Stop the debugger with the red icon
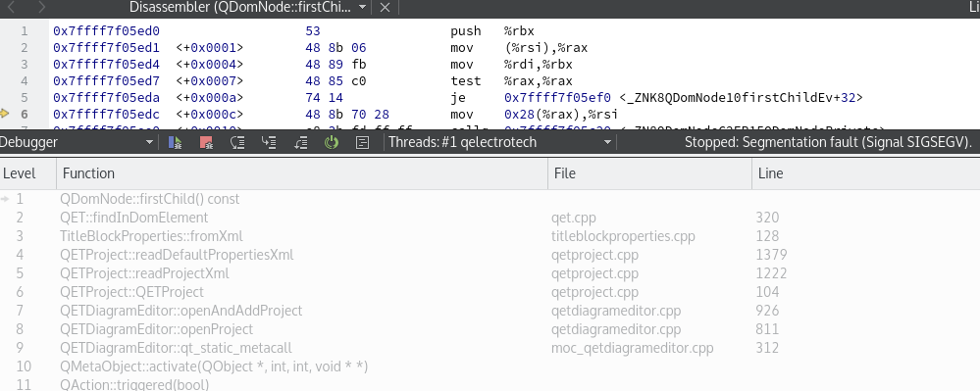980x391 pixels. point(206,142)
